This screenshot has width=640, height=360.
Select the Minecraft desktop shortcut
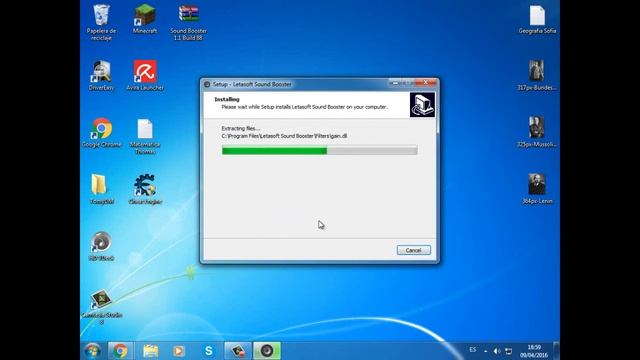point(145,19)
